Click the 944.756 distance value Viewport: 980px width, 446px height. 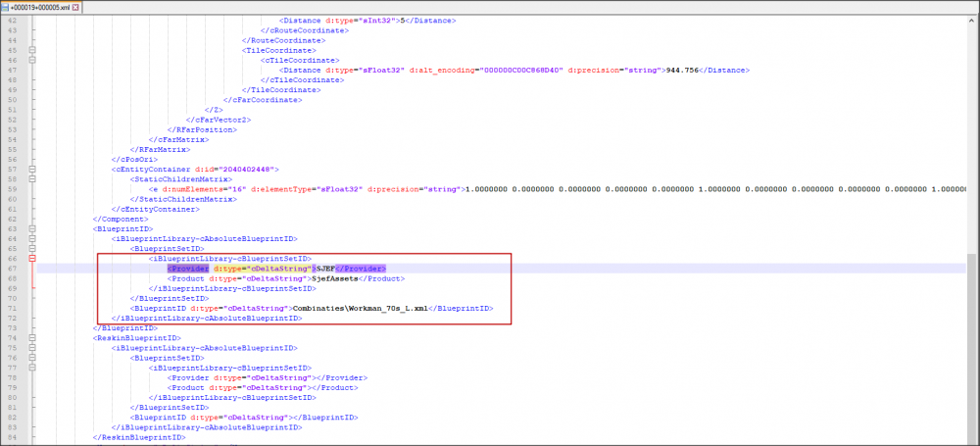pyautogui.click(x=683, y=70)
